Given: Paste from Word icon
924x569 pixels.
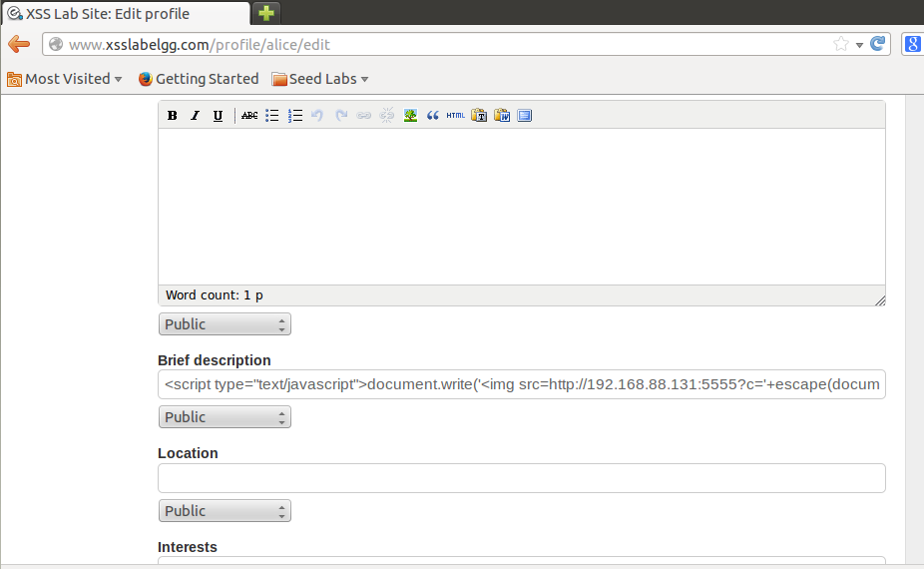Looking at the screenshot, I should (x=502, y=116).
